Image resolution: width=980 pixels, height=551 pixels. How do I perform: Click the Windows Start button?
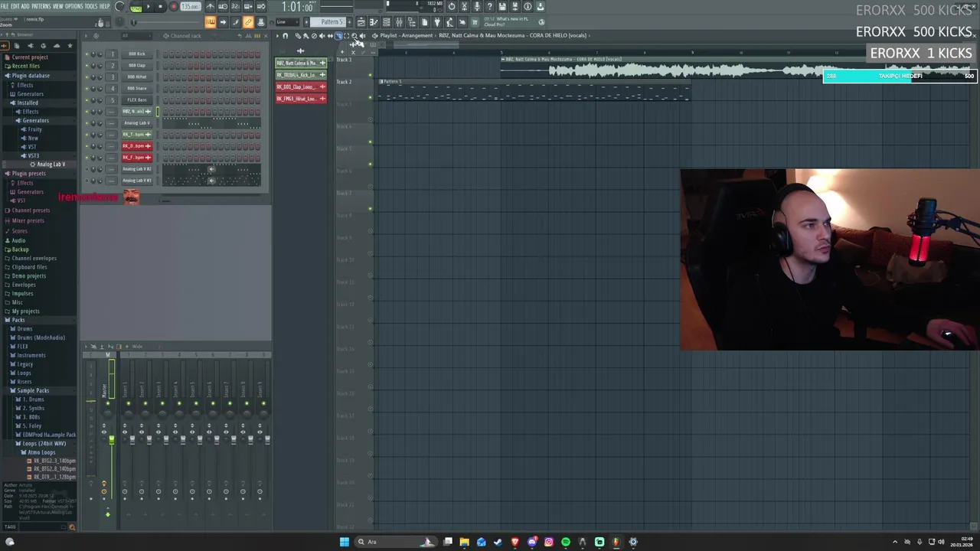[x=344, y=542]
